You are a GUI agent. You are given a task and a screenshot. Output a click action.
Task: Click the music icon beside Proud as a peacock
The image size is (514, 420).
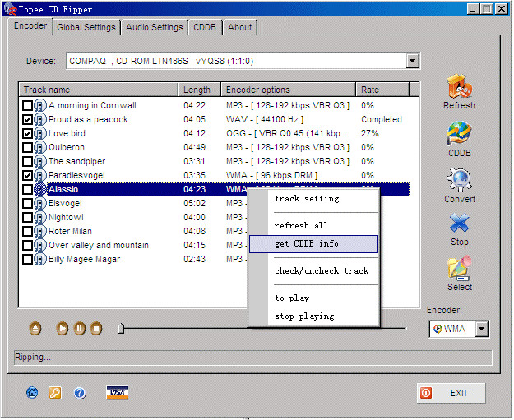coord(40,119)
